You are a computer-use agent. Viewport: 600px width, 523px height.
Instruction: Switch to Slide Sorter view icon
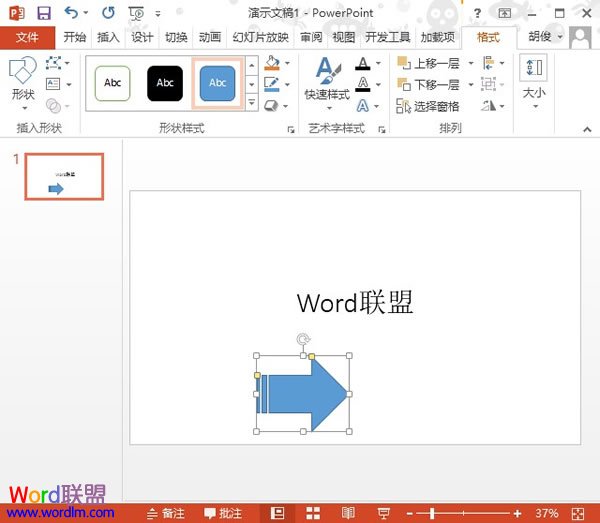(313, 513)
